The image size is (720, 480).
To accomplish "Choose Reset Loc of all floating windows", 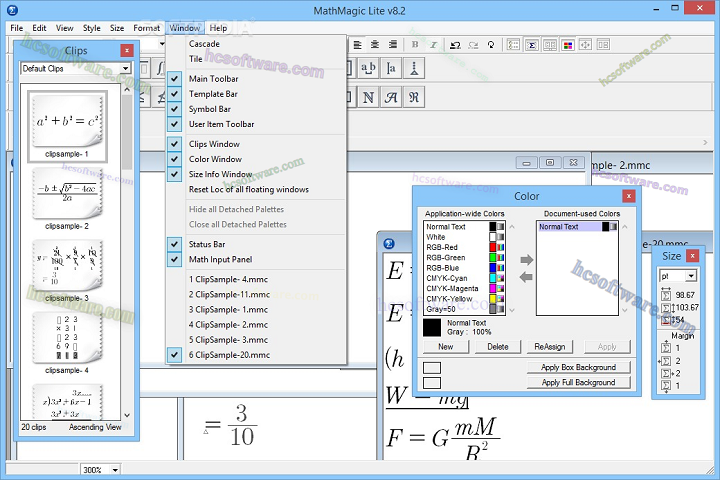I will click(256, 189).
